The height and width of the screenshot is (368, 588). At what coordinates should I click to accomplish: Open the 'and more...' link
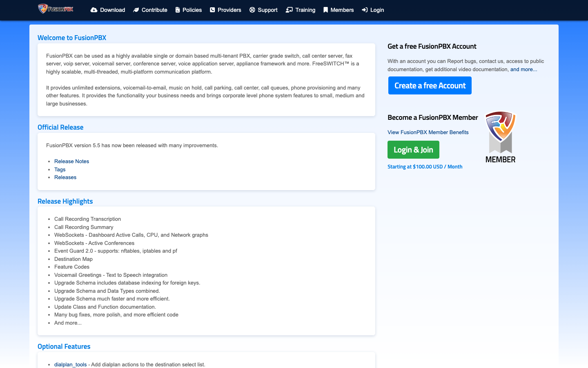click(523, 69)
